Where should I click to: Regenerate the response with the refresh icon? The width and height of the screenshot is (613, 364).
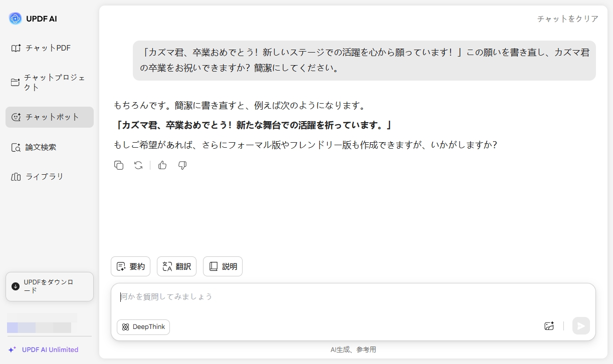tap(138, 165)
